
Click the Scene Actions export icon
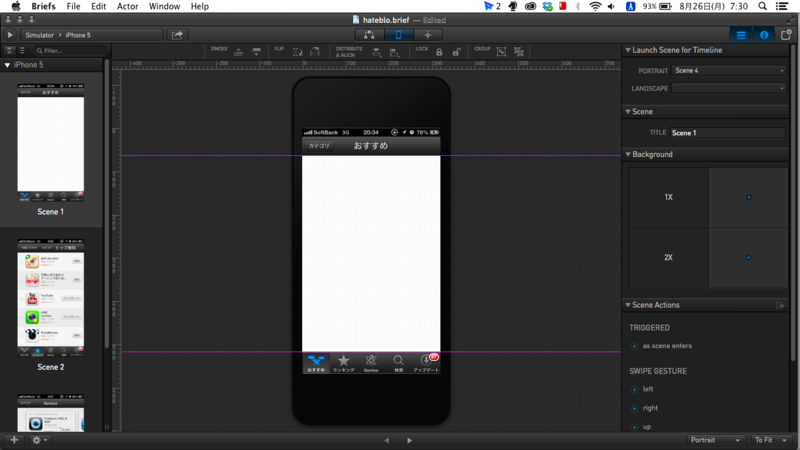(780, 305)
